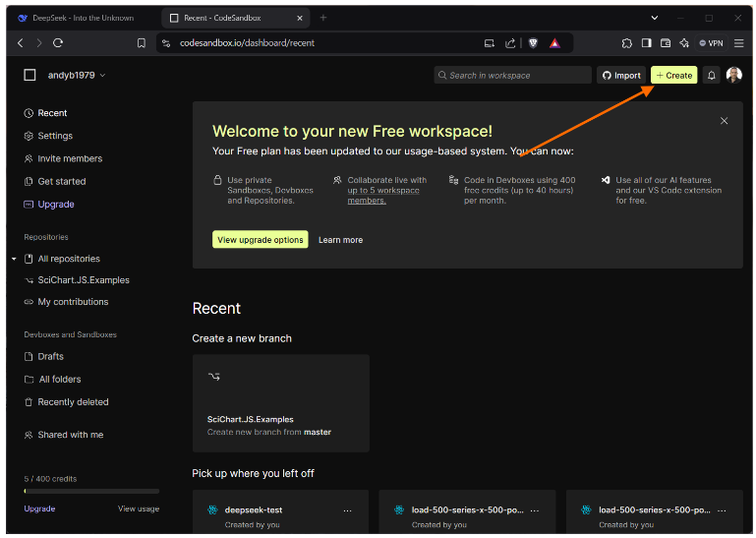Open the andyb1979 workspace dropdown
Viewport: 756px width, 538px height.
77,76
